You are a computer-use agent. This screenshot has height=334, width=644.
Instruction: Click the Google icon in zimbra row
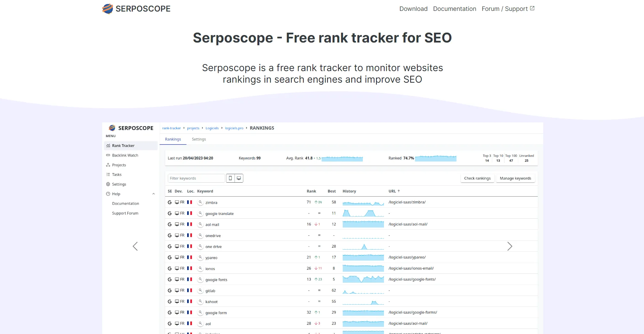[170, 202]
